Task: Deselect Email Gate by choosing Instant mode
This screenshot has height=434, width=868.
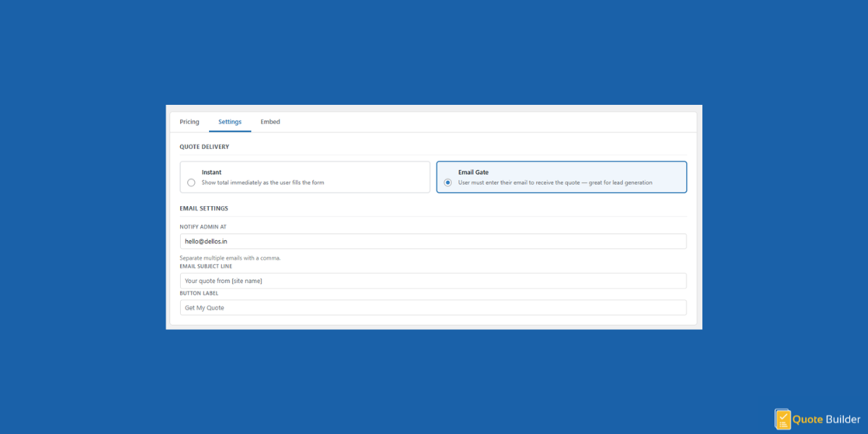Action: (191, 182)
